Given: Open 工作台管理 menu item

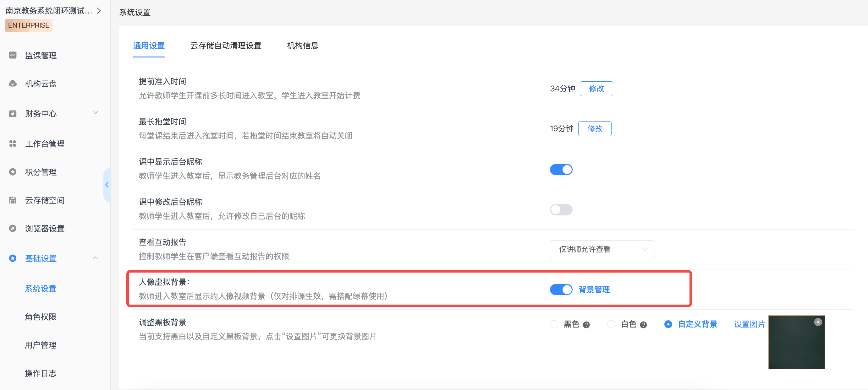Looking at the screenshot, I should tap(45, 144).
